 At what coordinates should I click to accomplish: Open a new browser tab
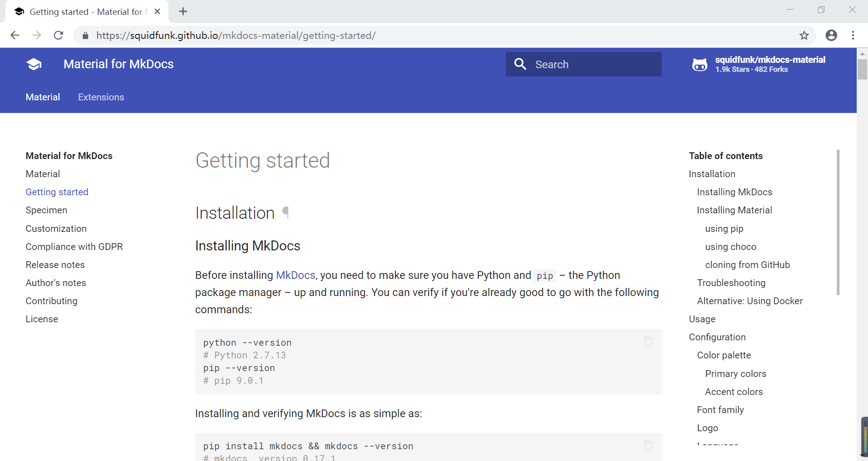(183, 12)
